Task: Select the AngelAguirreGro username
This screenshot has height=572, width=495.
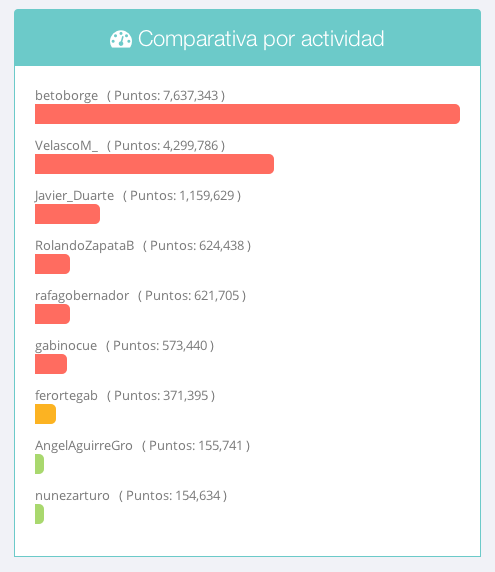Action: [x=84, y=446]
